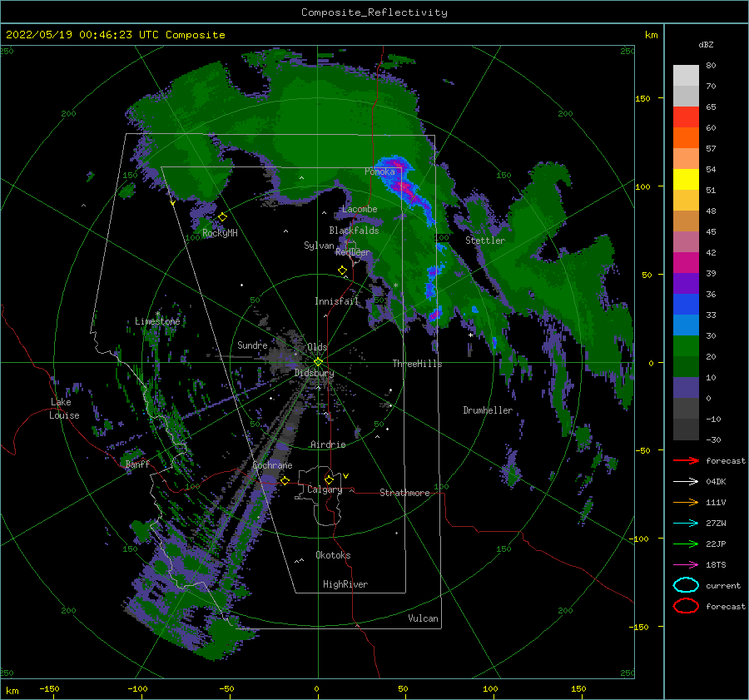Viewport: 749px width, 700px height.
Task: Click the Stettler city label
Action: click(x=485, y=241)
